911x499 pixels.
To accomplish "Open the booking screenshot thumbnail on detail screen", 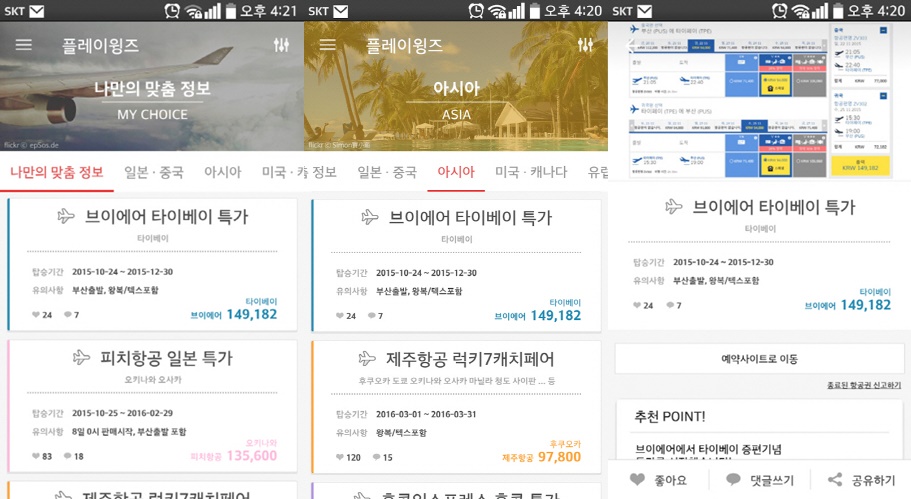I will click(x=759, y=102).
